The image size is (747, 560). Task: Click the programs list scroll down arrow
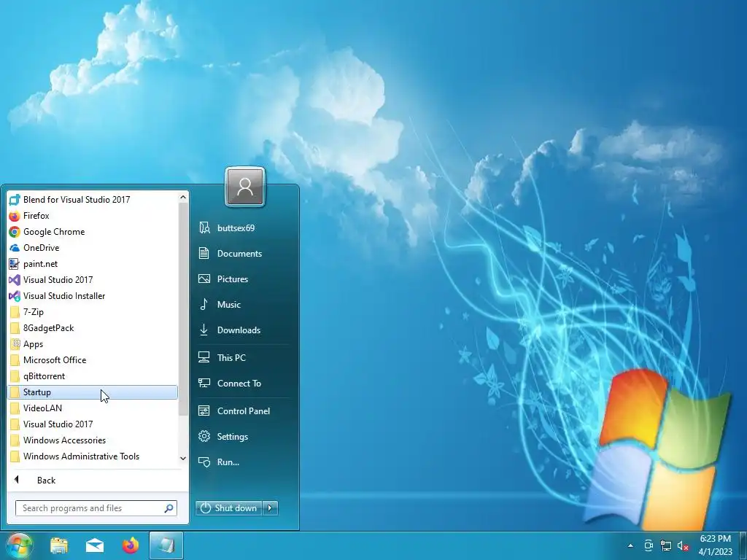(x=183, y=458)
